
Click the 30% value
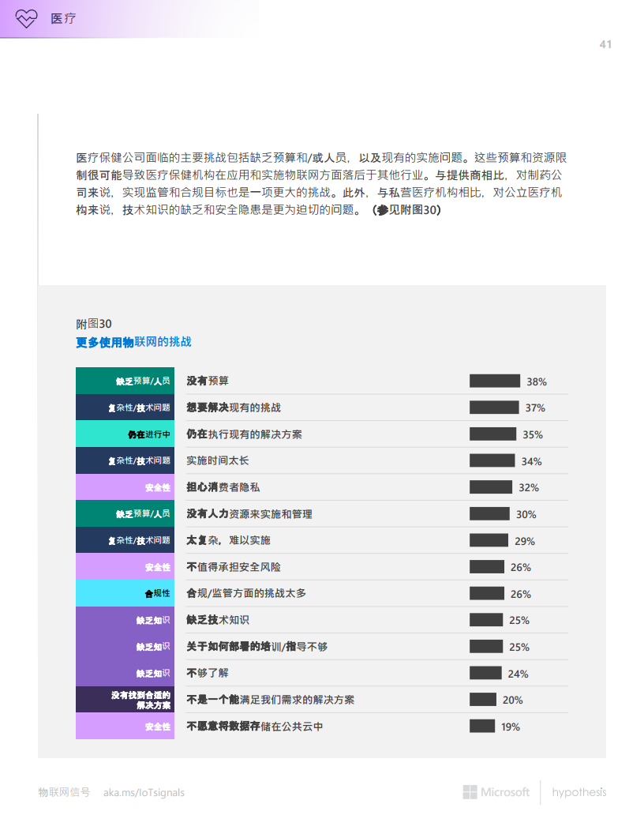pos(526,515)
